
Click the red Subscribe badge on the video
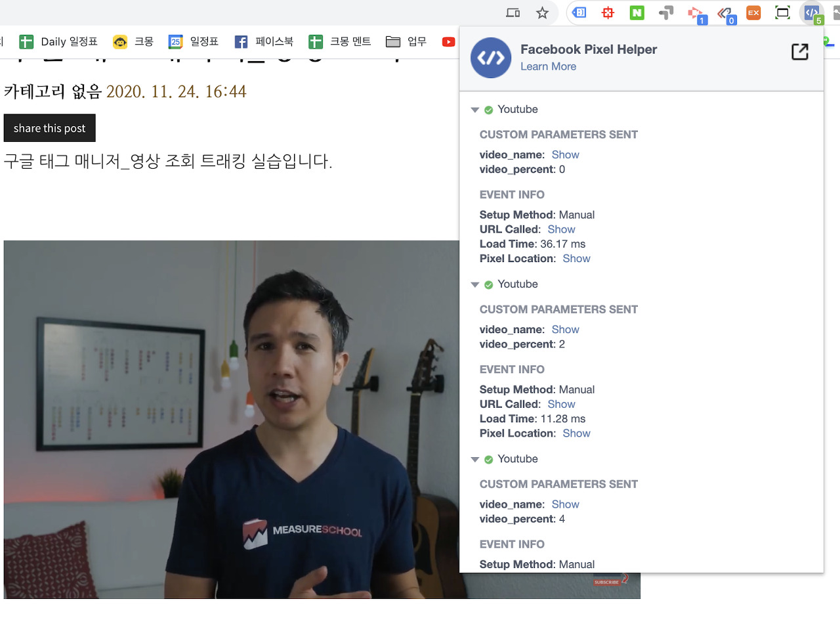610,581
